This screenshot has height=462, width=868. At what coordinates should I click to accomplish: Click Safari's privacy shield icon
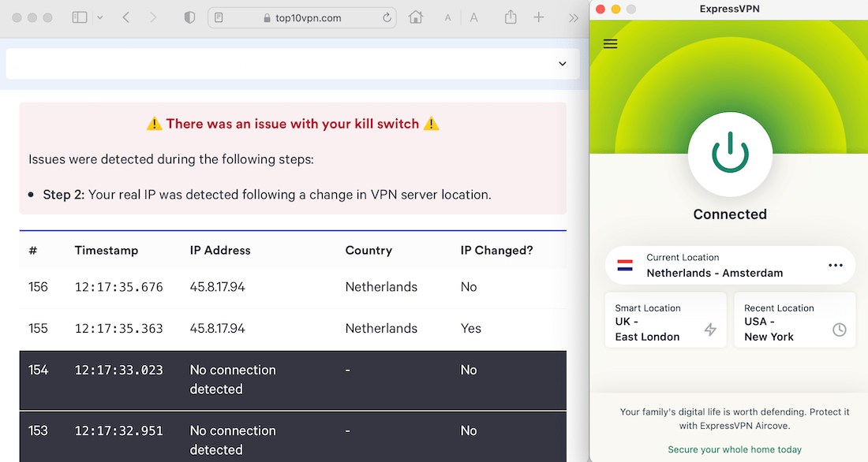click(189, 17)
